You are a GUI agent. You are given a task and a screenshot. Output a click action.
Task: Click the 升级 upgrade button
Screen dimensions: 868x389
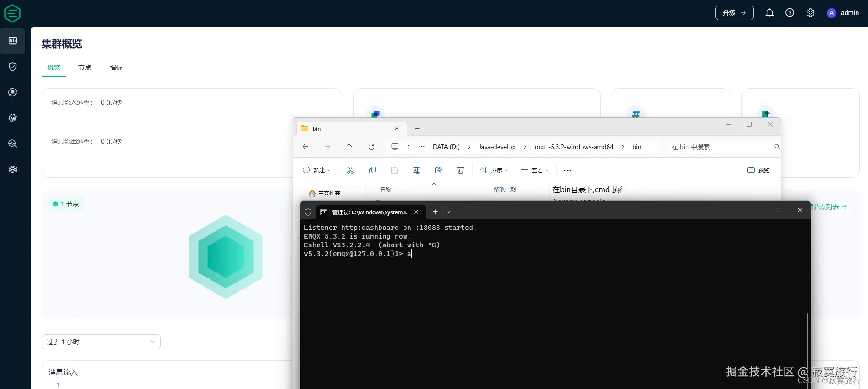[734, 13]
